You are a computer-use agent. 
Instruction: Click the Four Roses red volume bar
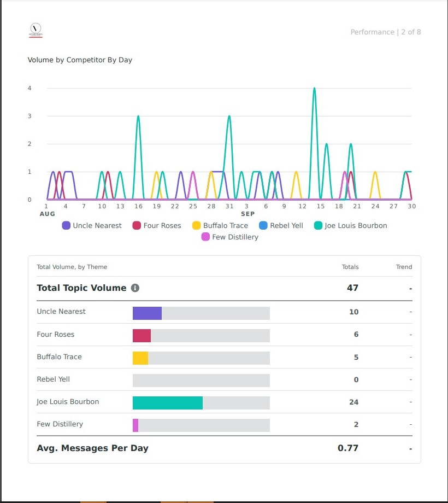click(x=142, y=336)
